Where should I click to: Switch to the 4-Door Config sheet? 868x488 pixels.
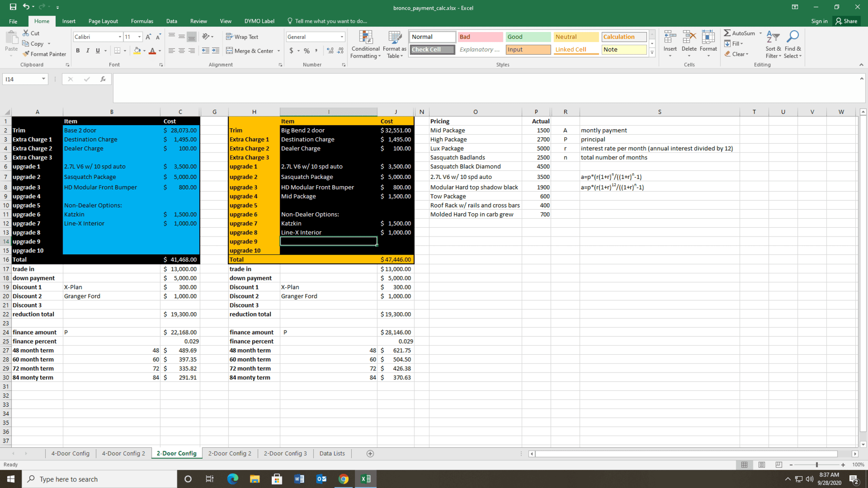(x=70, y=453)
